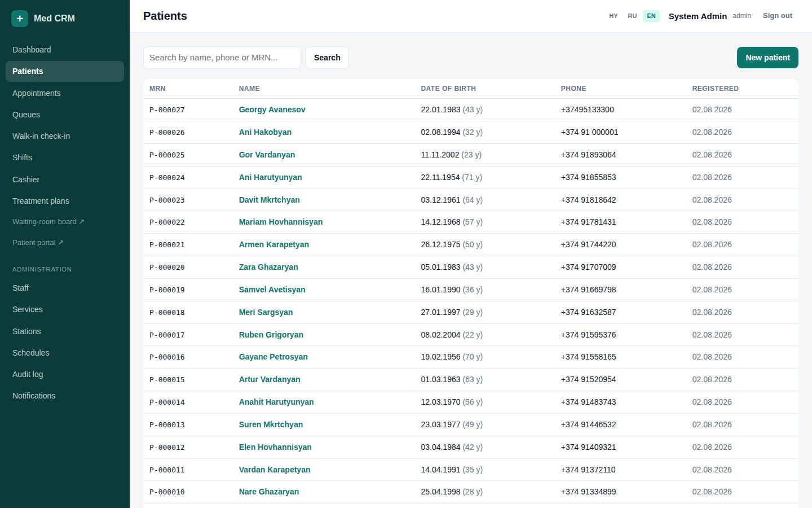
Task: Open patient Samvel Avetisyan
Action: point(272,290)
